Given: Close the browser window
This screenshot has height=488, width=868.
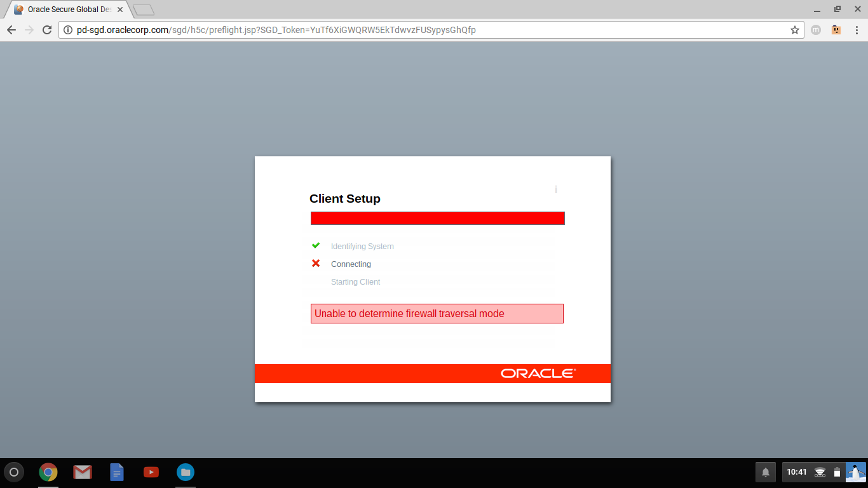Looking at the screenshot, I should (857, 9).
